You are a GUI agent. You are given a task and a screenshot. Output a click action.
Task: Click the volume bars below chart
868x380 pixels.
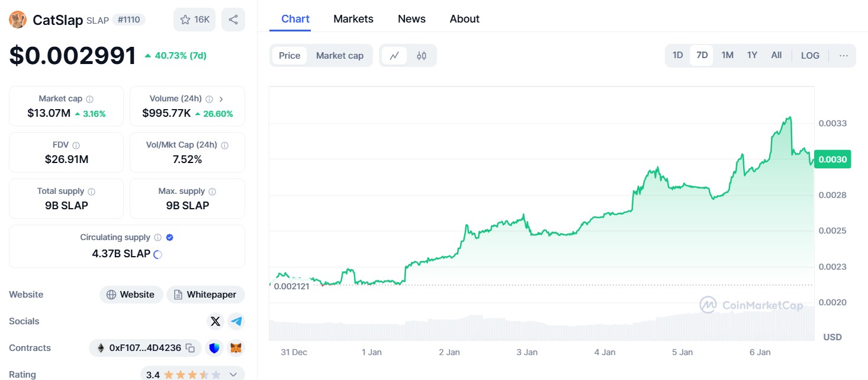[541, 329]
